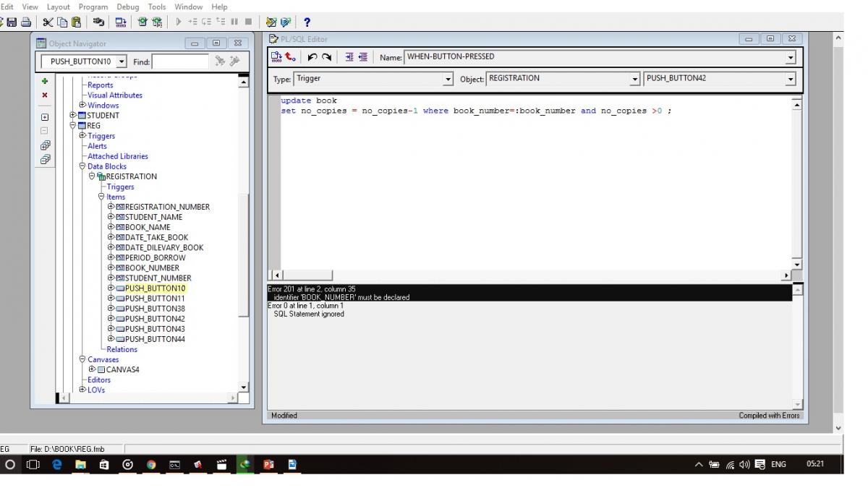Open the Program menu
The width and height of the screenshot is (868, 488).
93,7
